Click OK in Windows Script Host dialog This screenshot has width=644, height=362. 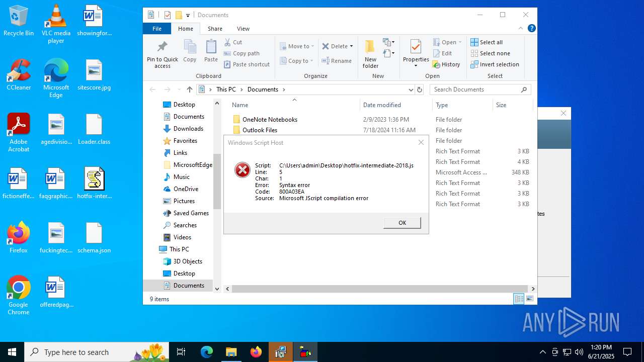point(402,223)
